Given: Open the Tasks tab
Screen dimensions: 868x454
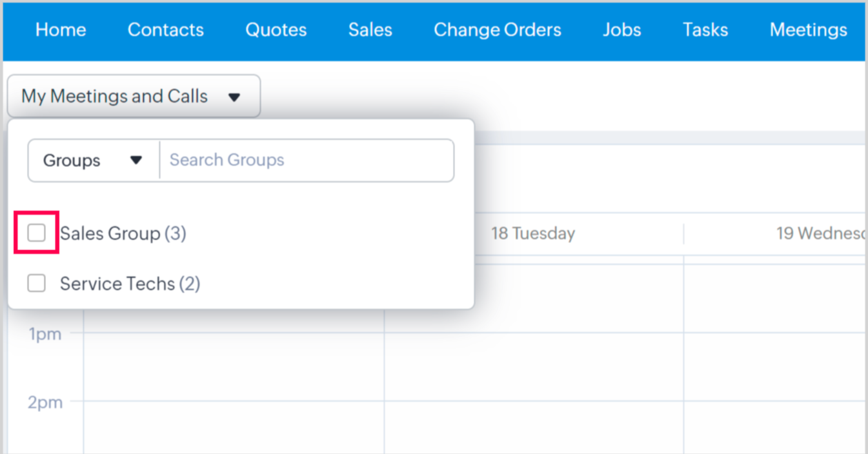Looking at the screenshot, I should click(705, 30).
